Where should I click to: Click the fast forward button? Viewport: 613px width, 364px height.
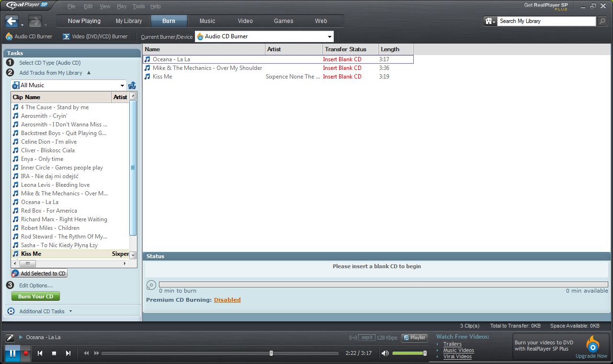point(96,353)
